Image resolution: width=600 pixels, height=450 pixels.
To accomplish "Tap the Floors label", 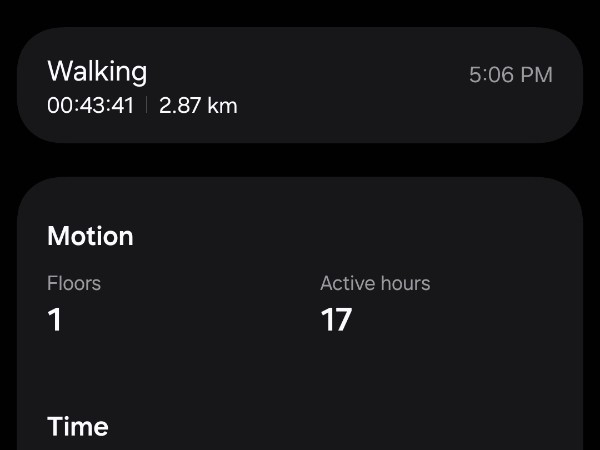I will 74,283.
